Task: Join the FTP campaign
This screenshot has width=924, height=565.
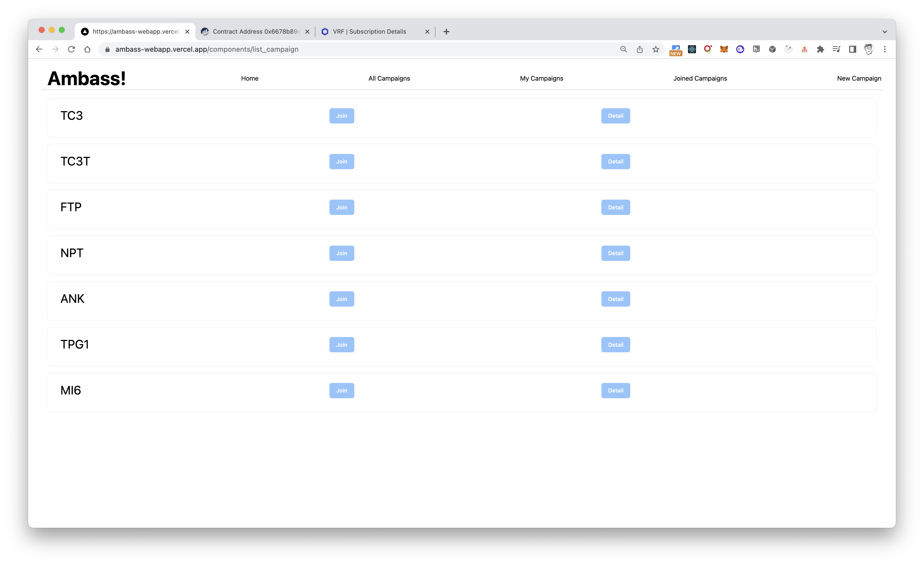Action: (x=341, y=207)
